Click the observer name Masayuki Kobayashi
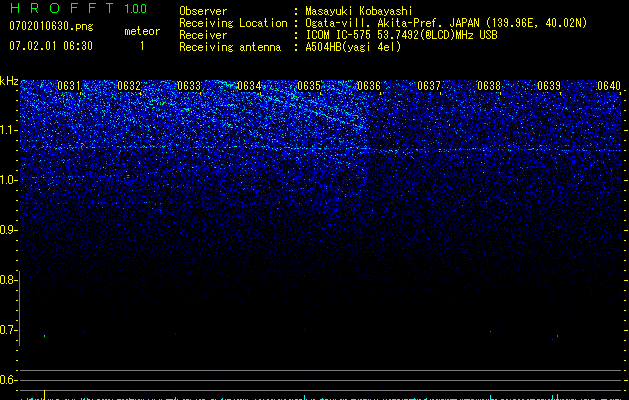629x400 pixels. (359, 11)
